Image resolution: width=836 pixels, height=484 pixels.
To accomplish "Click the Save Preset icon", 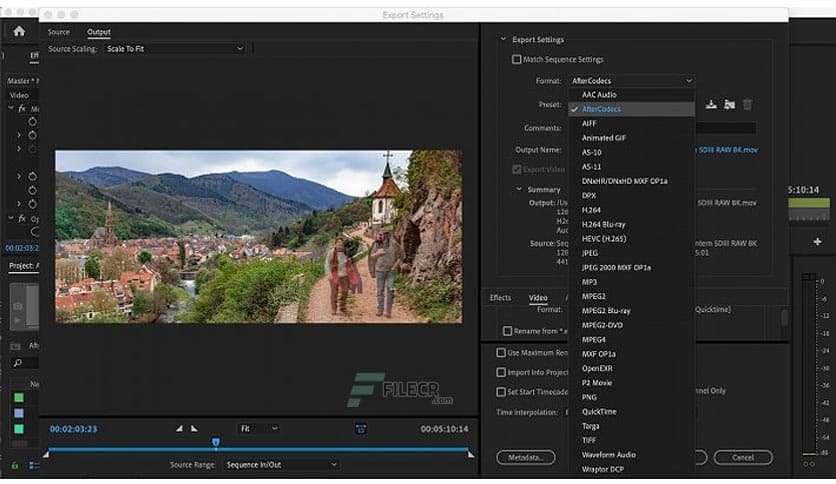I will 711,104.
